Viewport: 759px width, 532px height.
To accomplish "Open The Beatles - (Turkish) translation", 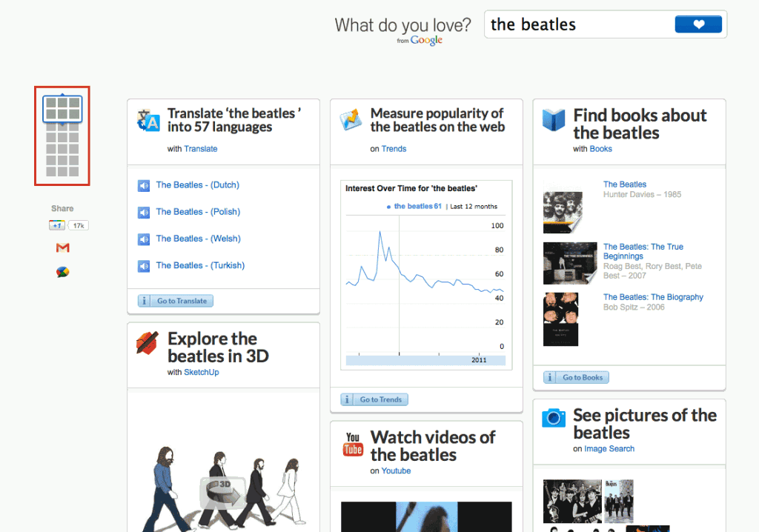I will point(200,265).
